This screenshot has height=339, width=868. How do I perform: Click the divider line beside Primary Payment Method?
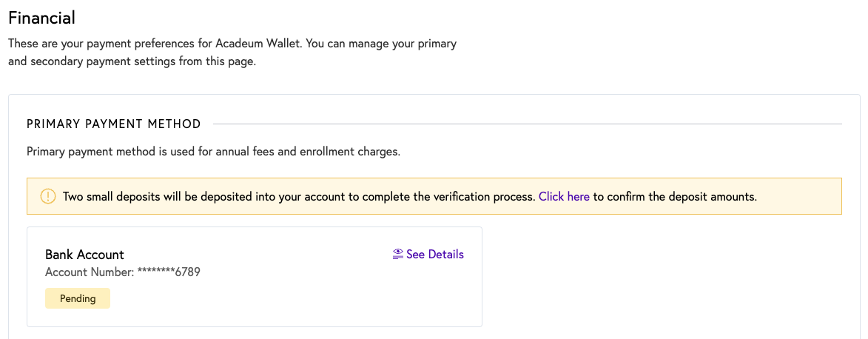(527, 124)
